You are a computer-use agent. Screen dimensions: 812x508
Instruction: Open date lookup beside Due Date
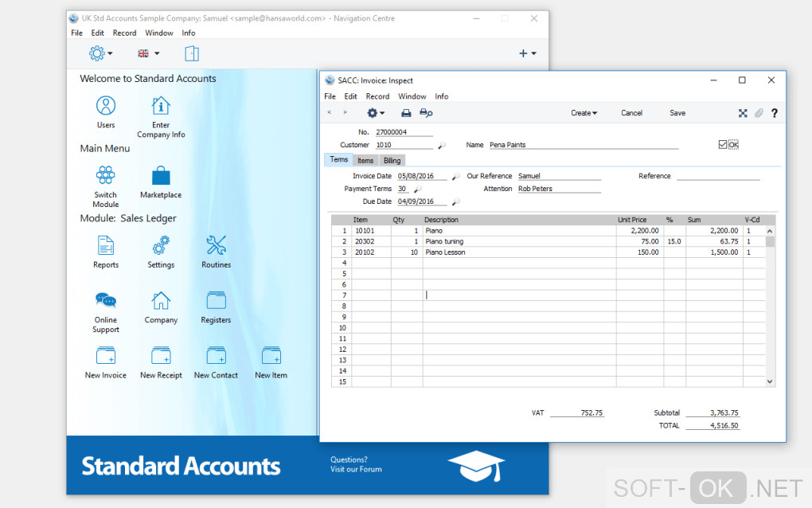coord(455,201)
